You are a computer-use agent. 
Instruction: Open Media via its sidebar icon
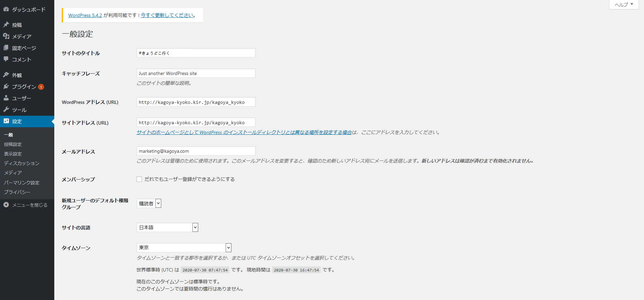(x=6, y=36)
